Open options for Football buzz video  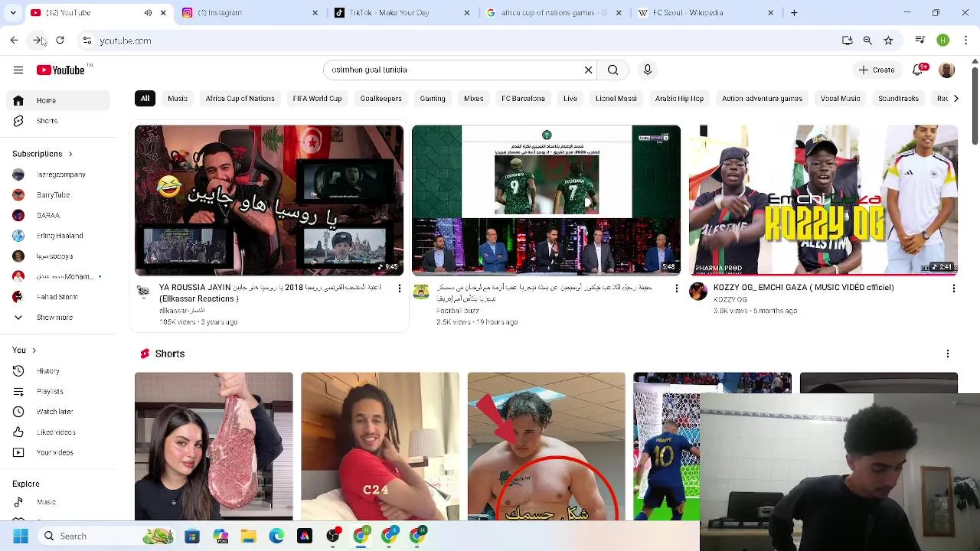click(x=676, y=288)
